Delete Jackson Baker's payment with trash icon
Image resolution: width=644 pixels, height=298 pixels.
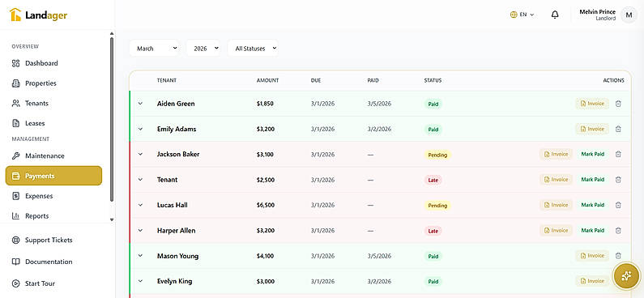618,155
